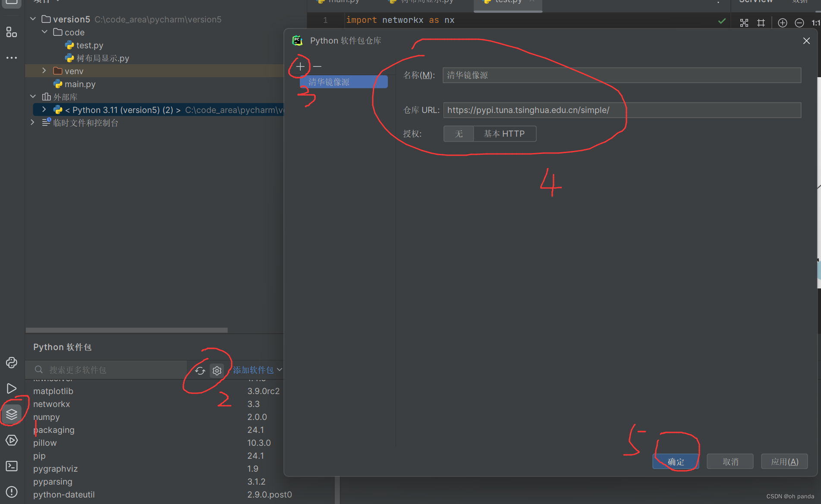Expand the venv folder
Viewport: 821px width, 504px height.
44,71
